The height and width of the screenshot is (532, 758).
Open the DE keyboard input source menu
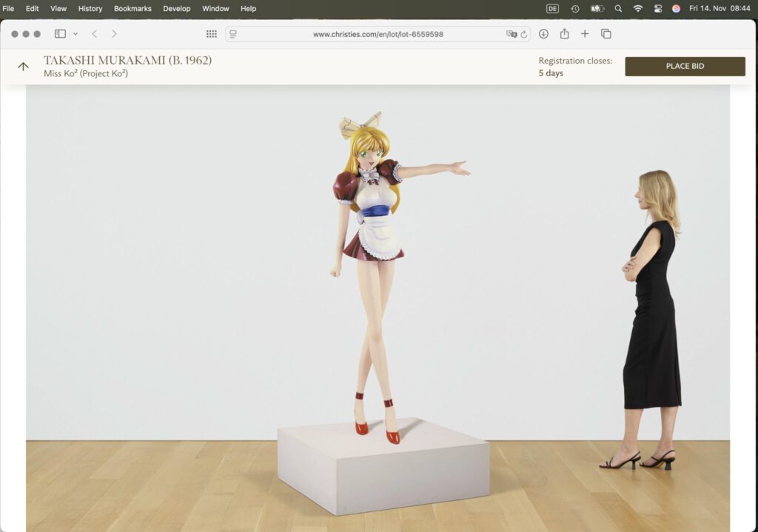552,9
